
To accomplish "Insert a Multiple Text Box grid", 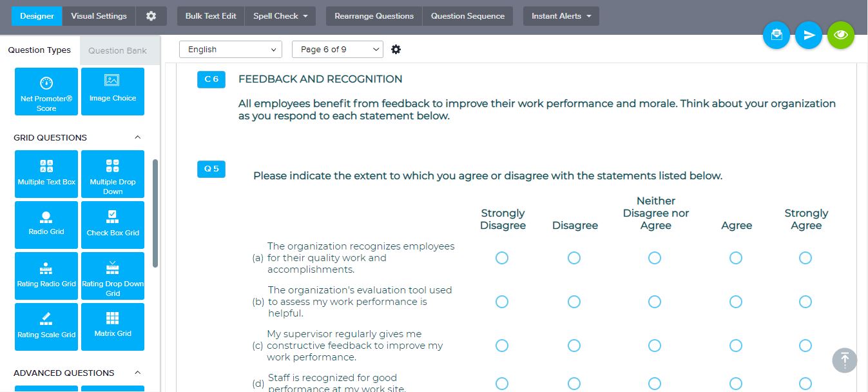I will click(x=46, y=173).
